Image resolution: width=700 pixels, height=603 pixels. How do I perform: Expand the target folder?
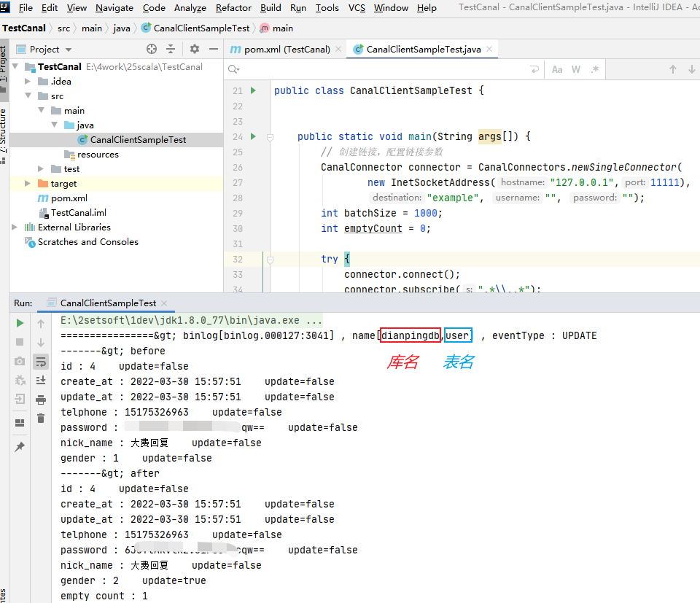pos(28,184)
